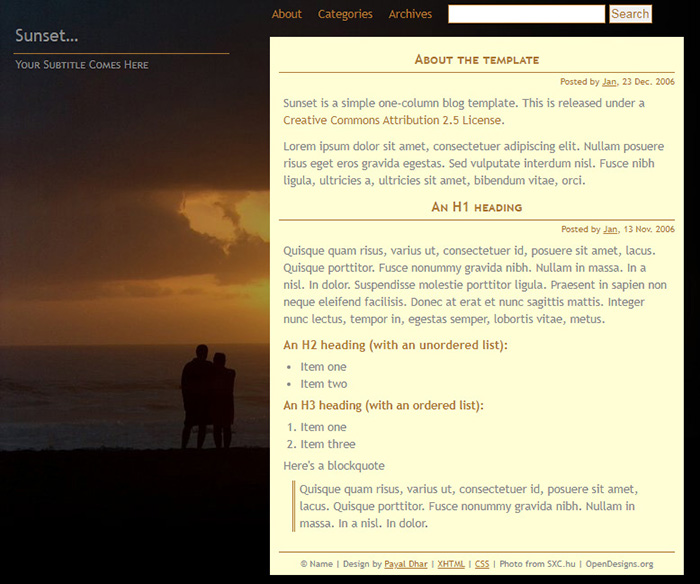Click the '© Name' footer text
700x584 pixels.
[317, 564]
